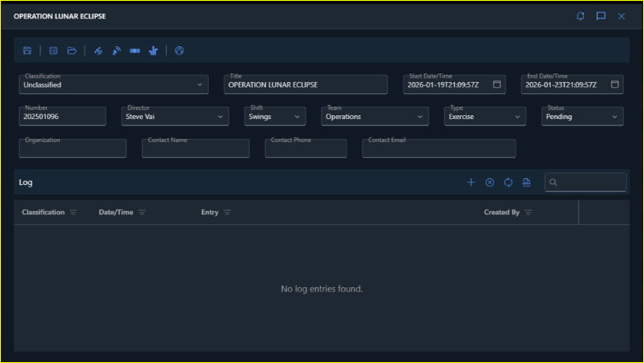
Task: Click the Title input field
Action: click(x=305, y=84)
